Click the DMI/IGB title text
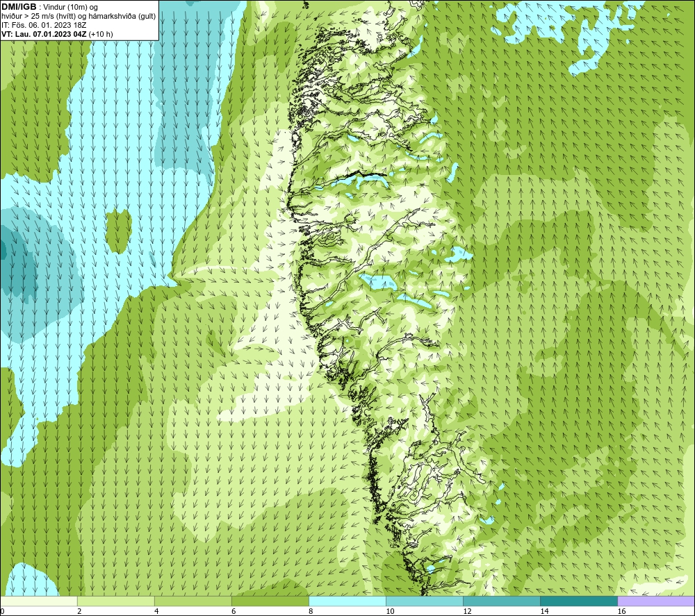 [x=19, y=7]
